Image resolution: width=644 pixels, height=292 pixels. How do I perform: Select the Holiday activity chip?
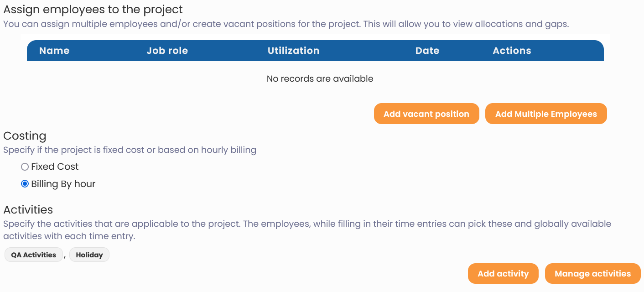(x=89, y=255)
